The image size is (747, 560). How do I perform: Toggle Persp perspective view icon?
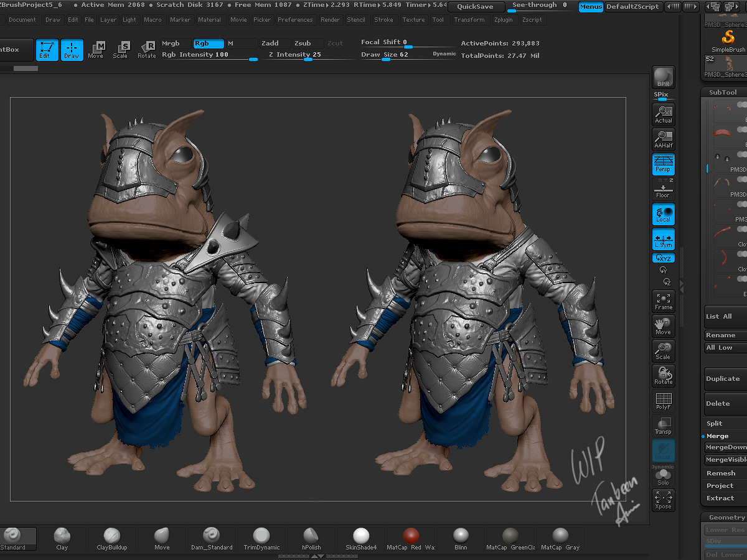coord(663,164)
